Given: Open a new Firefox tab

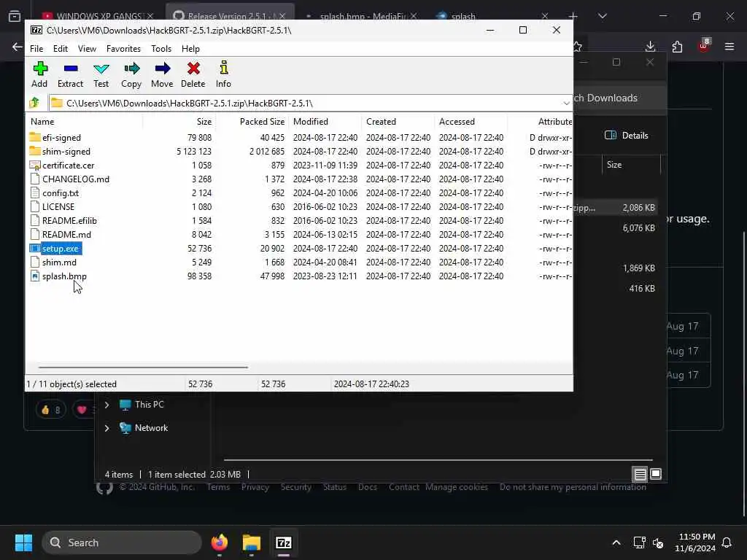Looking at the screenshot, I should 573,16.
